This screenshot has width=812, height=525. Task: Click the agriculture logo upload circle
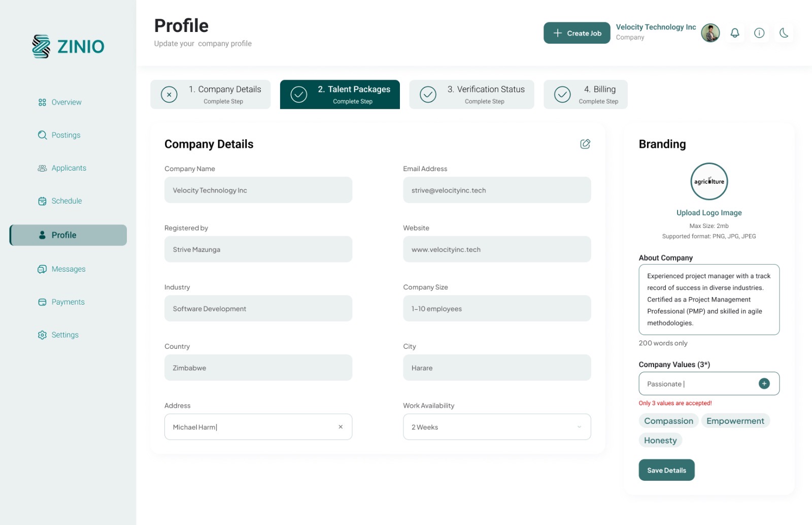(709, 181)
